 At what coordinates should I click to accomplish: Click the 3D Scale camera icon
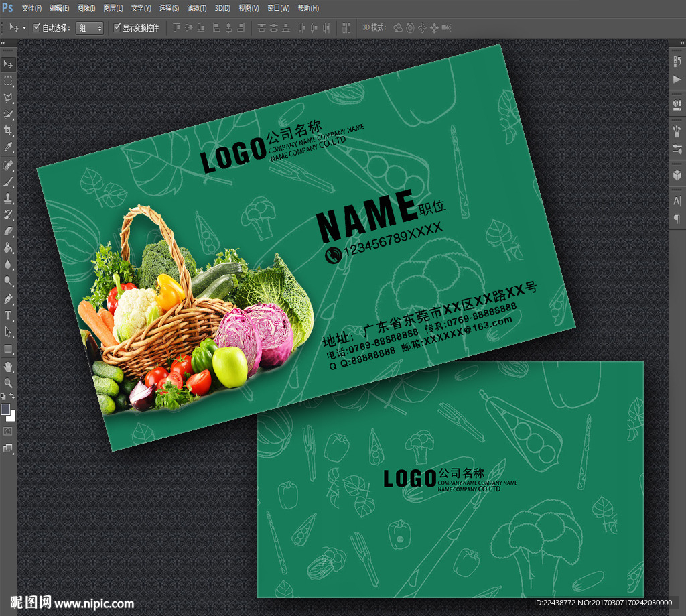[446, 28]
